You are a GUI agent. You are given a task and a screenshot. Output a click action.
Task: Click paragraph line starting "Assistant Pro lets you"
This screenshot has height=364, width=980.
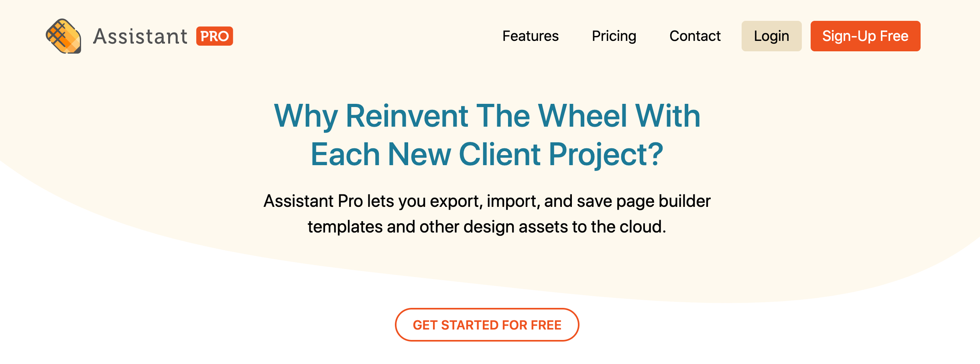(487, 201)
